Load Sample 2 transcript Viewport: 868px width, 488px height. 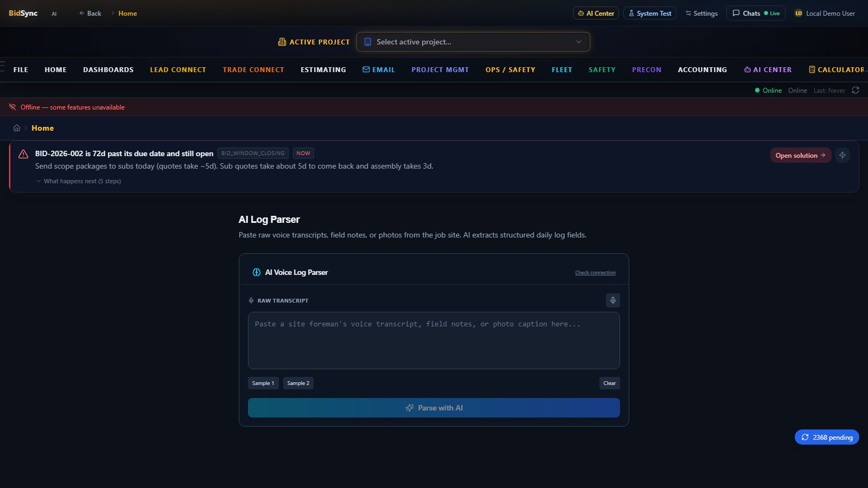click(298, 383)
